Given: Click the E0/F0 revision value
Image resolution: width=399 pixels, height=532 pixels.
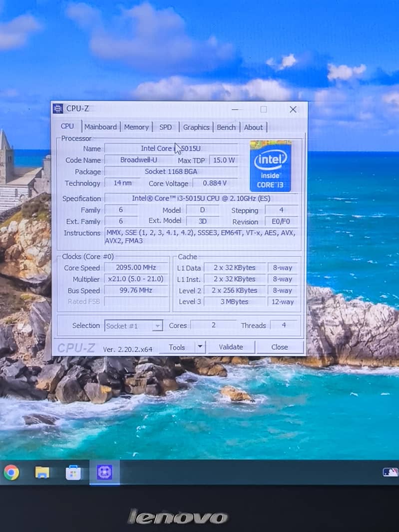Looking at the screenshot, I should 281,222.
